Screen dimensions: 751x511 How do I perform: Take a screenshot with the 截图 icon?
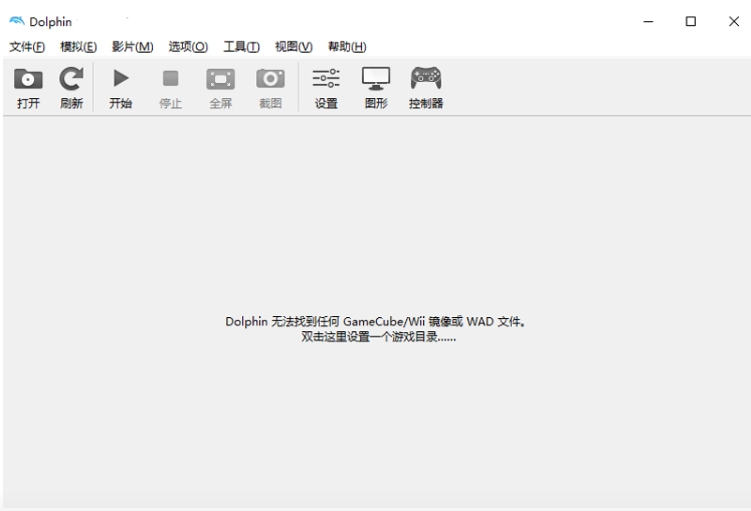tap(270, 79)
